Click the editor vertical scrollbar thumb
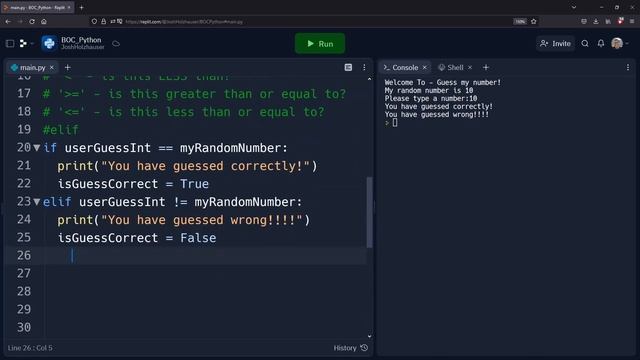Viewport: 640px width, 360px height. pyautogui.click(x=369, y=212)
